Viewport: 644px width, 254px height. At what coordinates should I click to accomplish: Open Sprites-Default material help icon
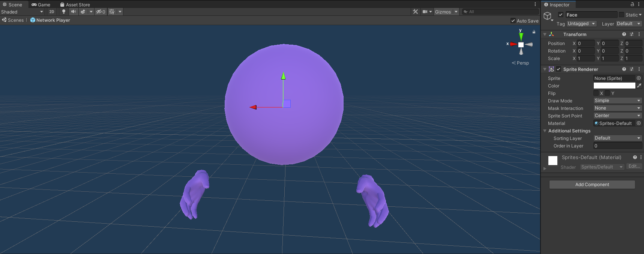click(635, 157)
